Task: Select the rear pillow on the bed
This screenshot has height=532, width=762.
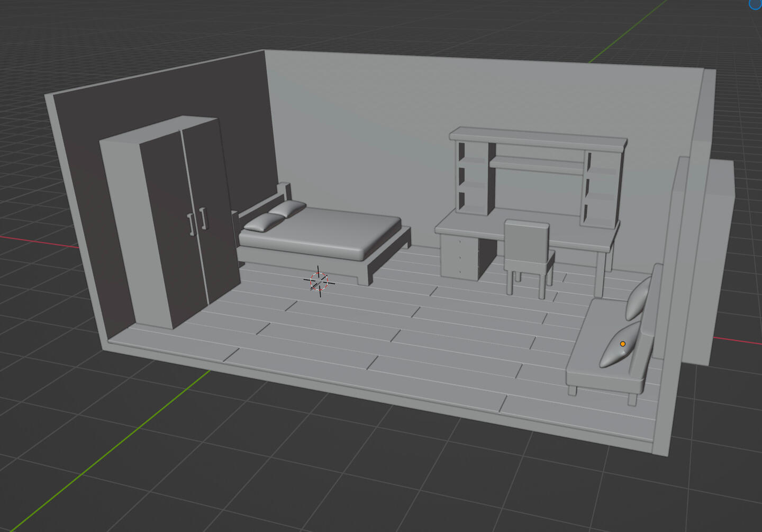Action: click(287, 208)
